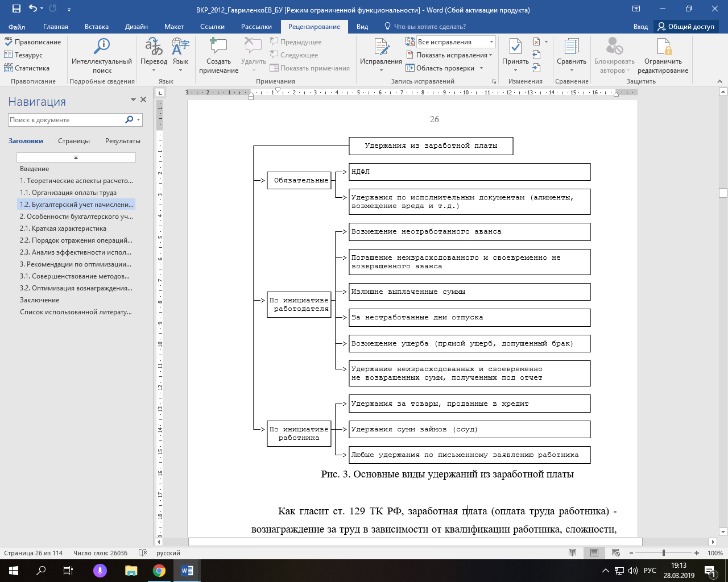The image size is (728, 582).
Task: Click the 100% zoom level indicator
Action: point(715,553)
